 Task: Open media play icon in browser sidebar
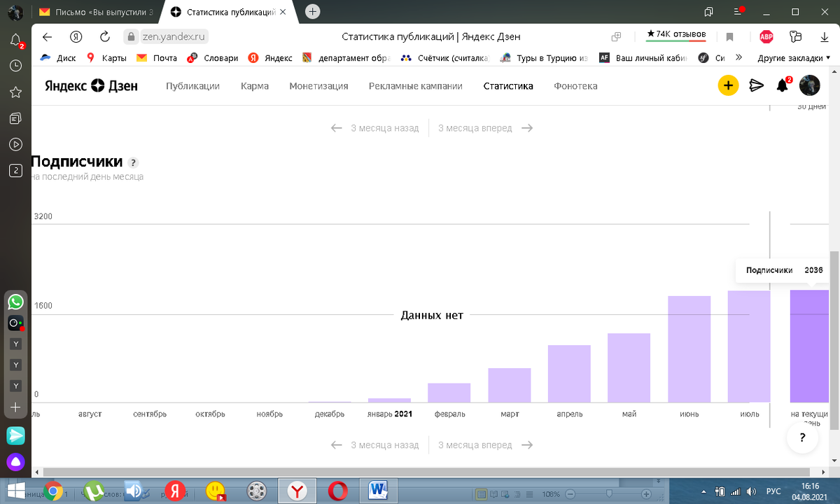(x=15, y=144)
